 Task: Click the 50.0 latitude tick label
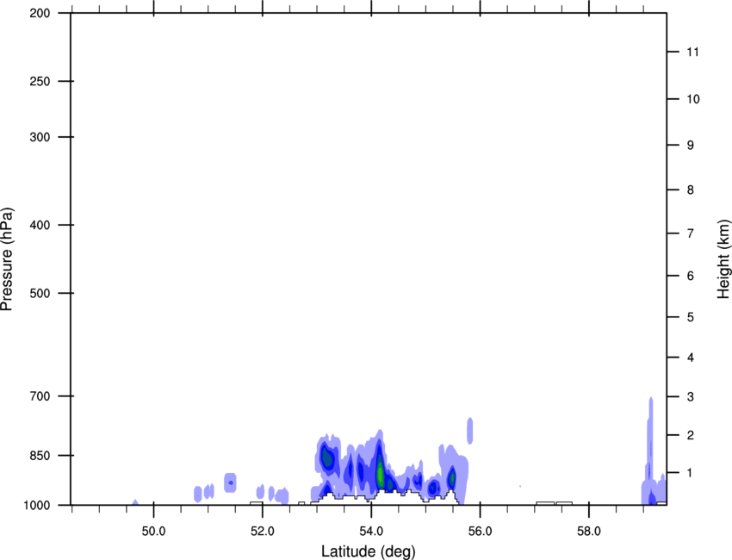point(153,532)
